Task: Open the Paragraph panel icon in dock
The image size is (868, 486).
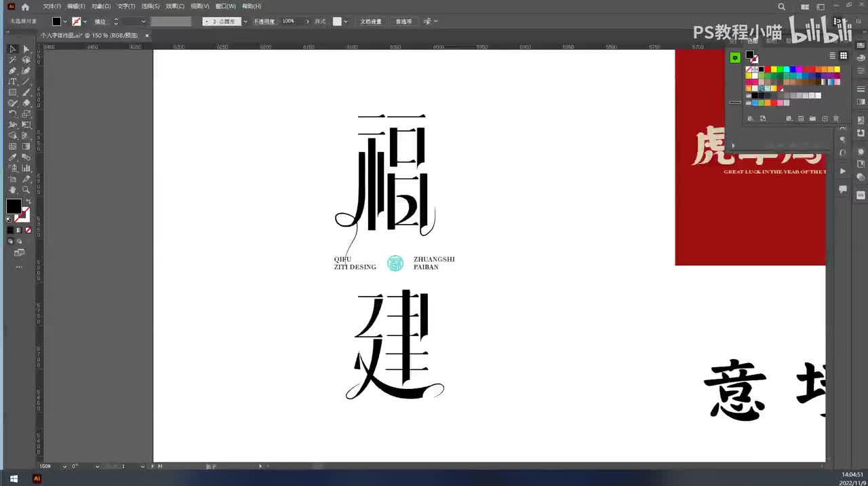Action: (843, 139)
